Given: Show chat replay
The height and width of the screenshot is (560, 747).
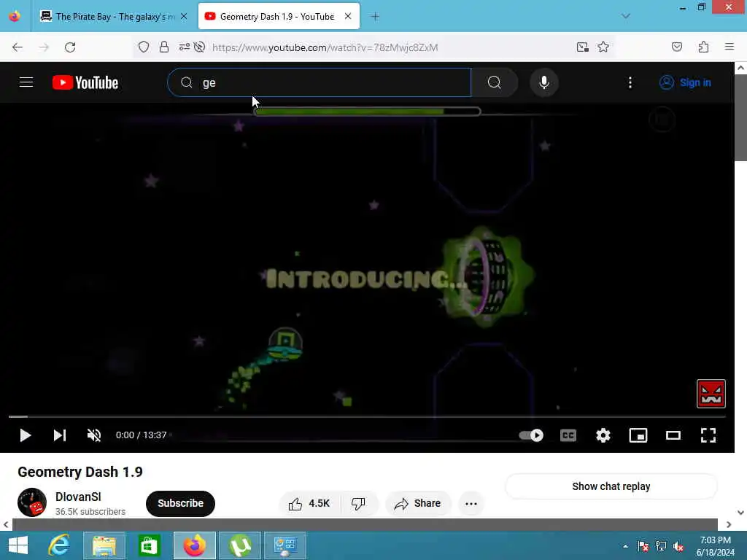Looking at the screenshot, I should pyautogui.click(x=611, y=486).
